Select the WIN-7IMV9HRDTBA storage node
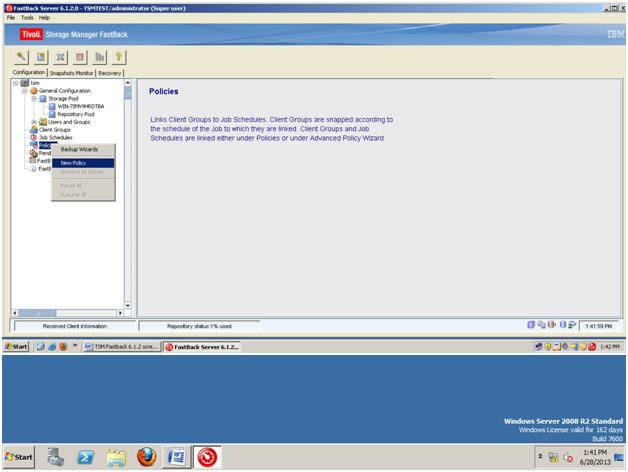This screenshot has width=628, height=472. pyautogui.click(x=81, y=106)
